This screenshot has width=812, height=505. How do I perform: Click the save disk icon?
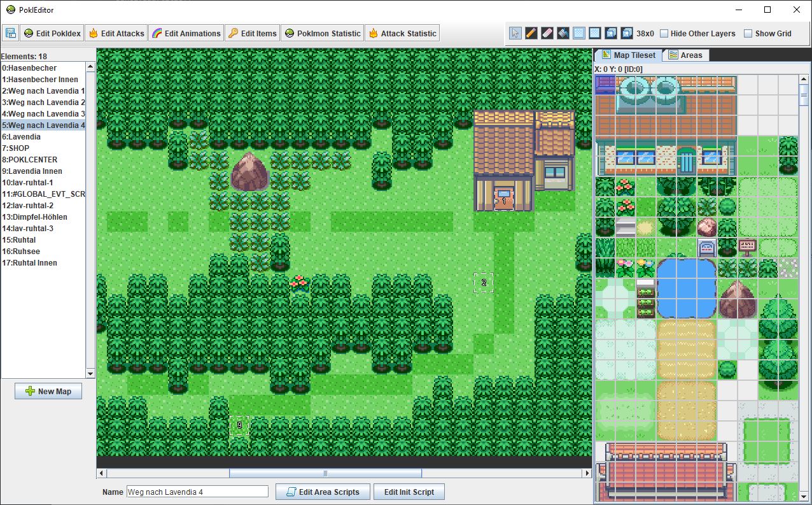pyautogui.click(x=10, y=33)
